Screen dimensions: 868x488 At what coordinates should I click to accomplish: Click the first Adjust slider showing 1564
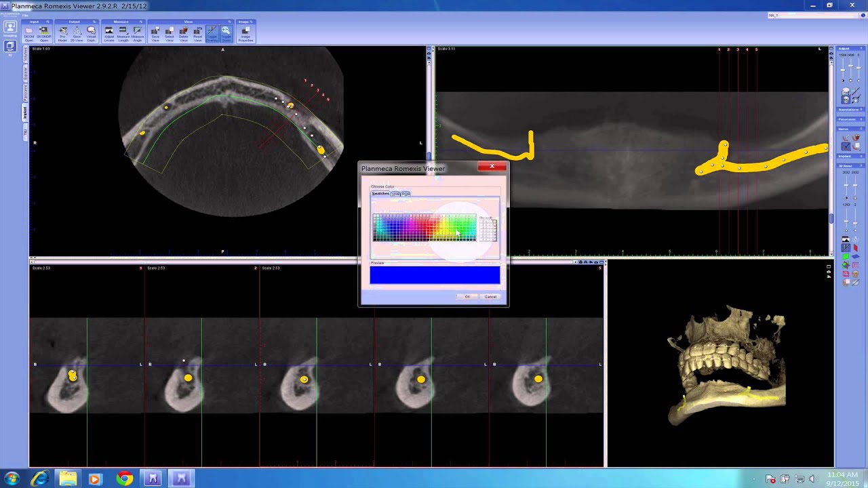(x=843, y=70)
